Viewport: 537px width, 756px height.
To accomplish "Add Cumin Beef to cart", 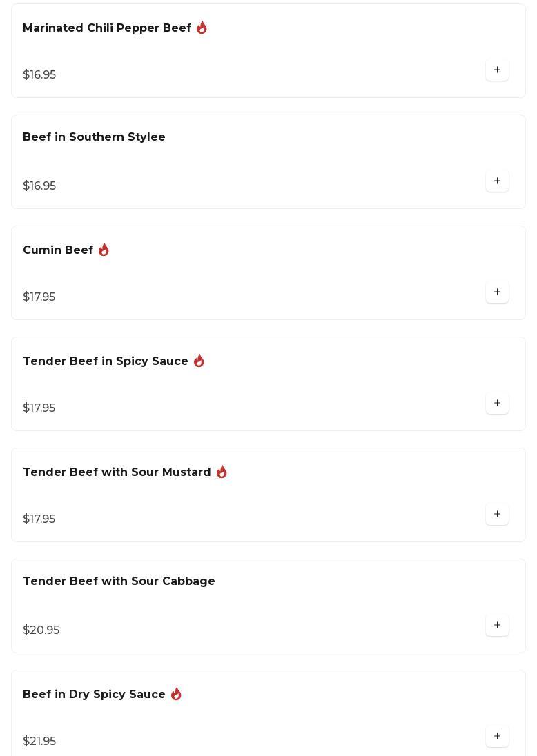I will pyautogui.click(x=497, y=292).
